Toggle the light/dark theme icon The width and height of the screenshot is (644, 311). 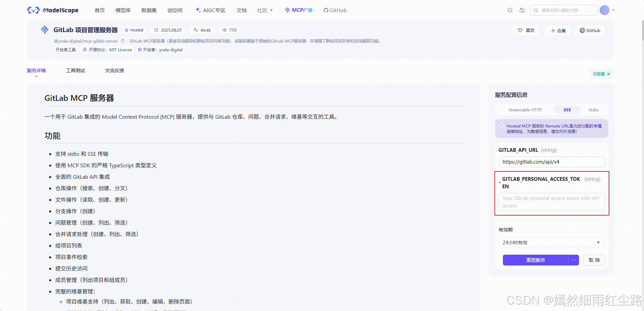tap(510, 10)
